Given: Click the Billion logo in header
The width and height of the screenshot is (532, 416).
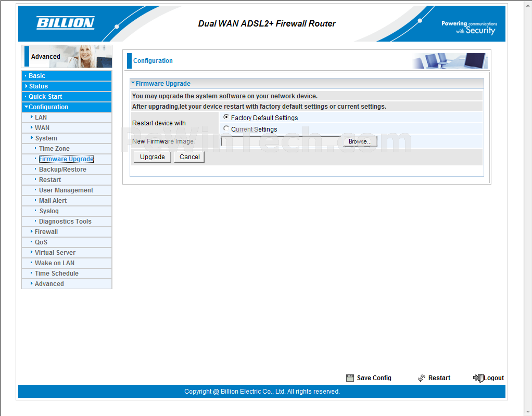Looking at the screenshot, I should (65, 23).
